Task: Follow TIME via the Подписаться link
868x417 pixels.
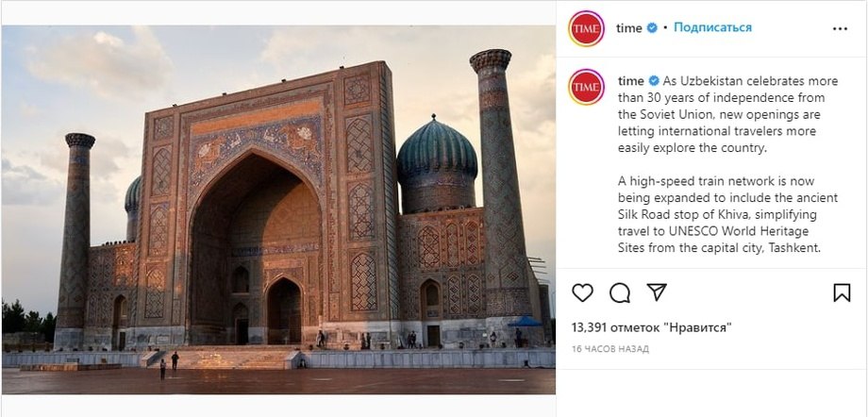Action: pos(712,28)
